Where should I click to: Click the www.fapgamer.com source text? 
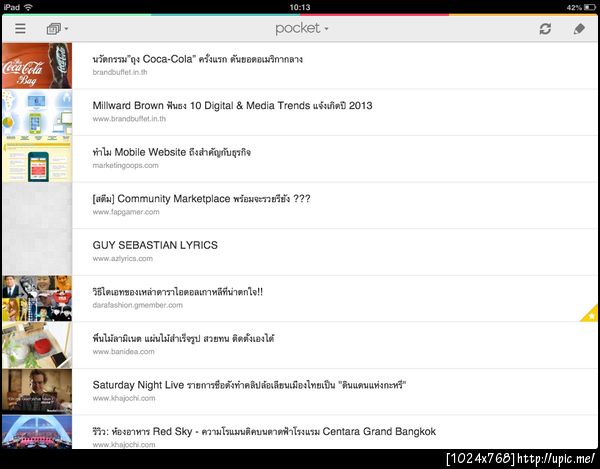tap(126, 212)
